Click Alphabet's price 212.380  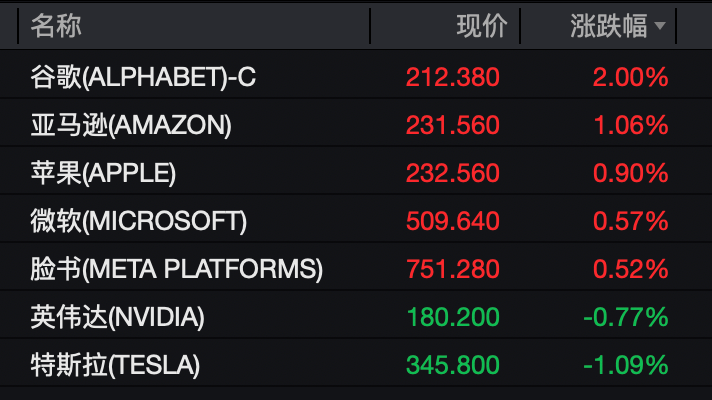click(x=453, y=77)
